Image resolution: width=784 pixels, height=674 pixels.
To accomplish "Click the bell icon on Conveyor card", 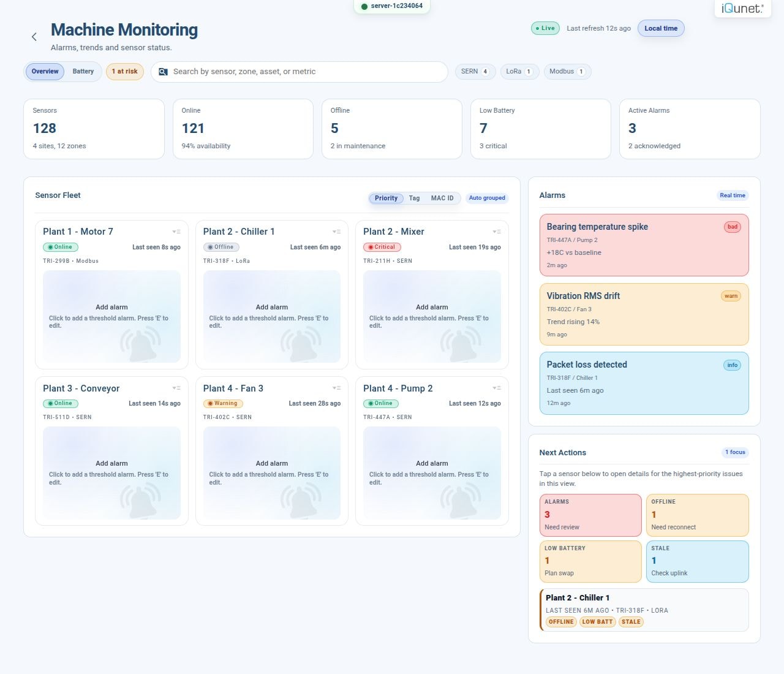I will [x=141, y=501].
